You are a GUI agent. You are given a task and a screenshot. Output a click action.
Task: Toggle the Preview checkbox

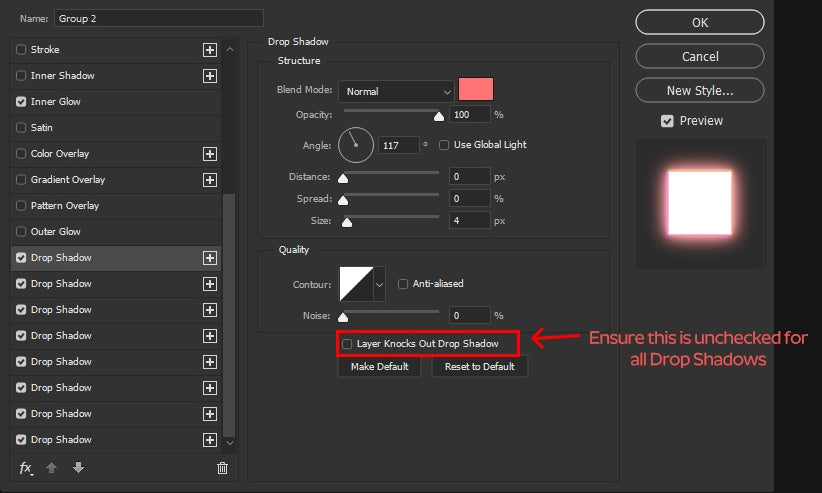pyautogui.click(x=667, y=121)
